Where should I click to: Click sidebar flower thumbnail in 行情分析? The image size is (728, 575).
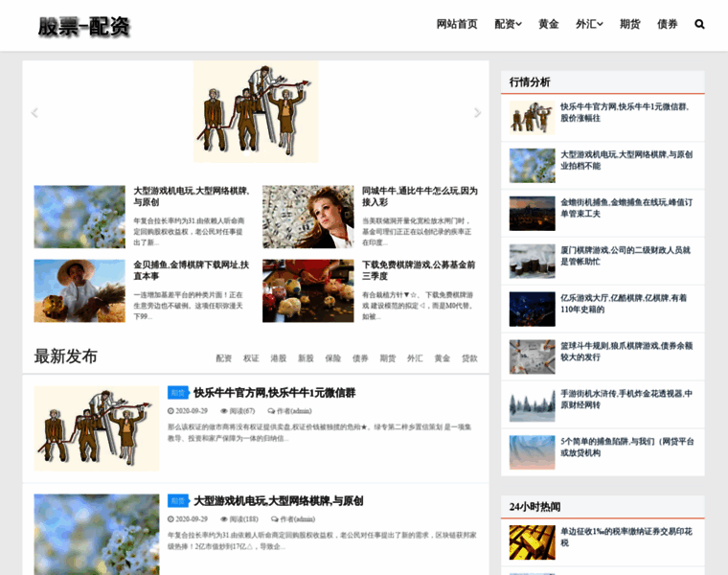[x=532, y=166]
